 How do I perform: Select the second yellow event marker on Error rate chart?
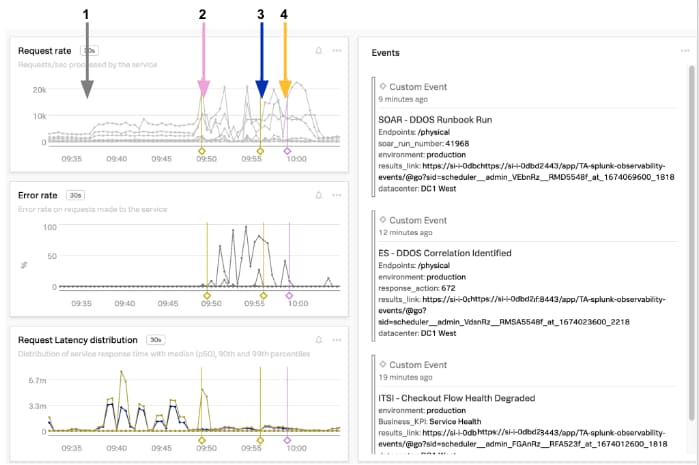263,296
